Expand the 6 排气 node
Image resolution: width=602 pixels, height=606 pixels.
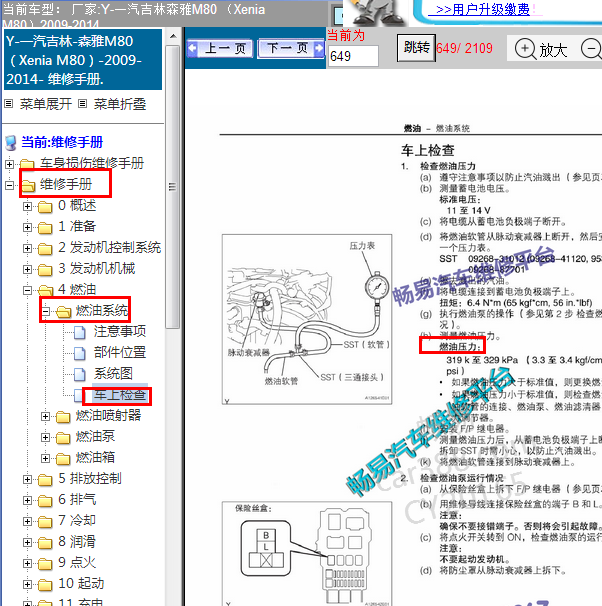pos(27,500)
